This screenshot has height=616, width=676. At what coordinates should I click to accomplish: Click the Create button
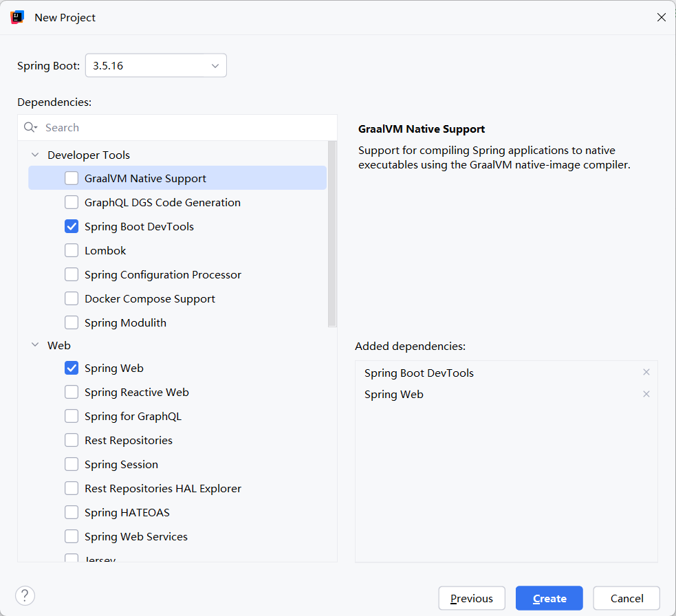549,598
